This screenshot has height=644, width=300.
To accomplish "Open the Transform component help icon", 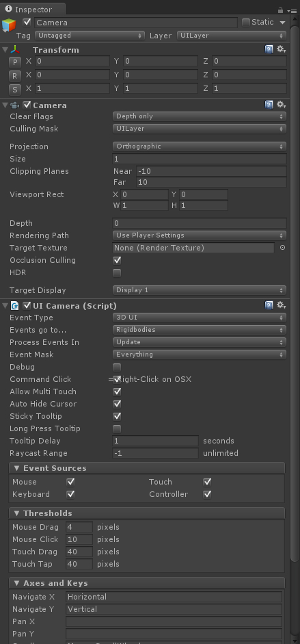I will pyautogui.click(x=269, y=49).
